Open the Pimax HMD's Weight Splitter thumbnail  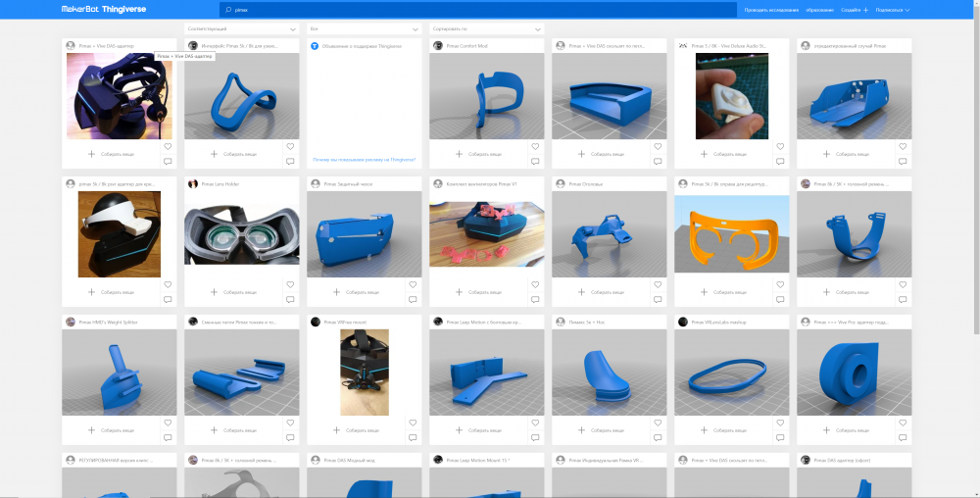pyautogui.click(x=120, y=373)
